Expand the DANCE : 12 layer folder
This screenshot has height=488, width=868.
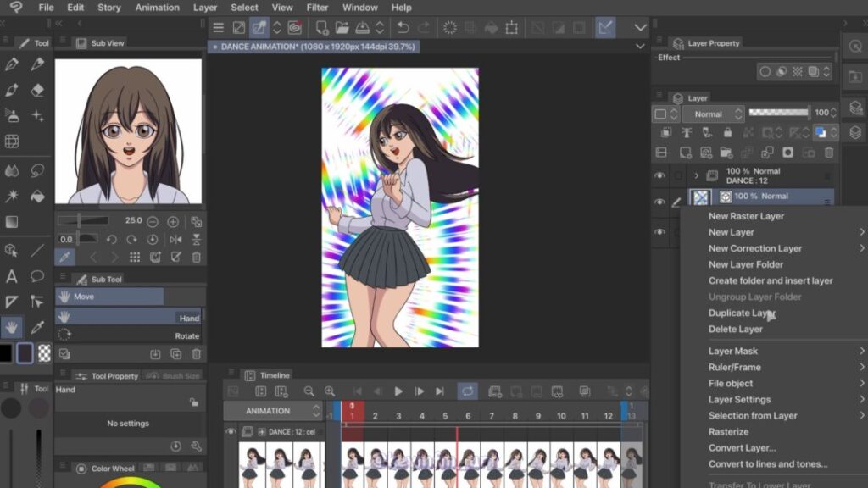[697, 176]
